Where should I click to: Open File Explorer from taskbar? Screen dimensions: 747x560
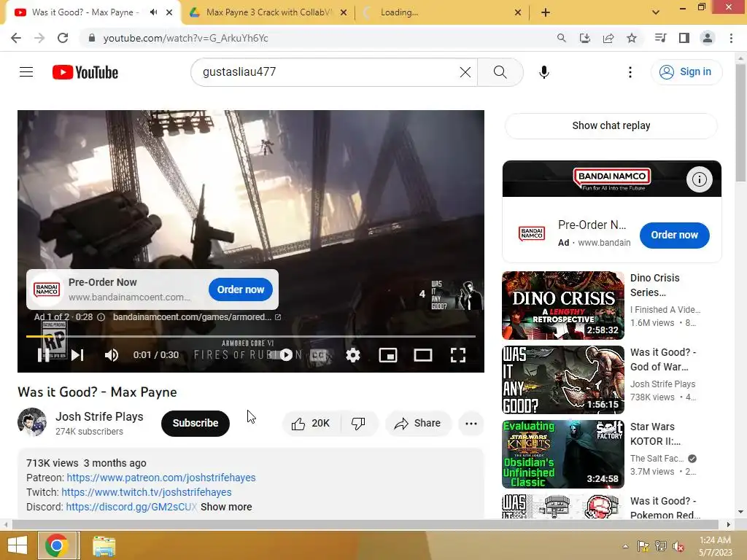[x=104, y=545]
